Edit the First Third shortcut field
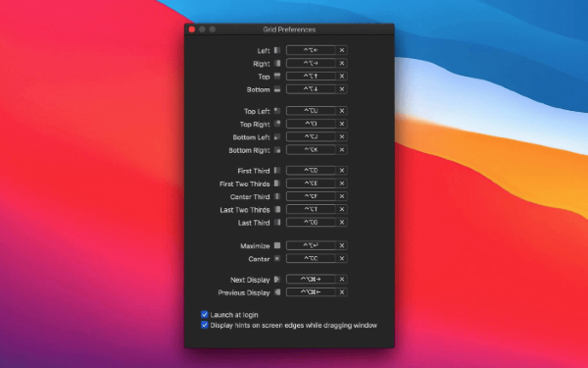 (x=311, y=171)
